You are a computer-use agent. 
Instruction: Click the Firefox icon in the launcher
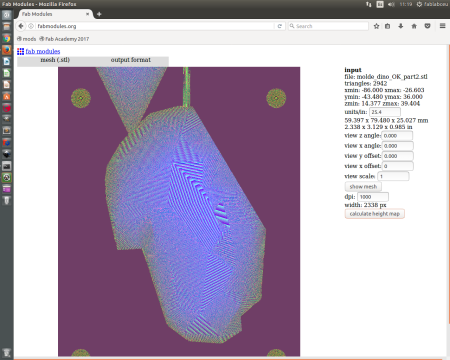[x=7, y=50]
